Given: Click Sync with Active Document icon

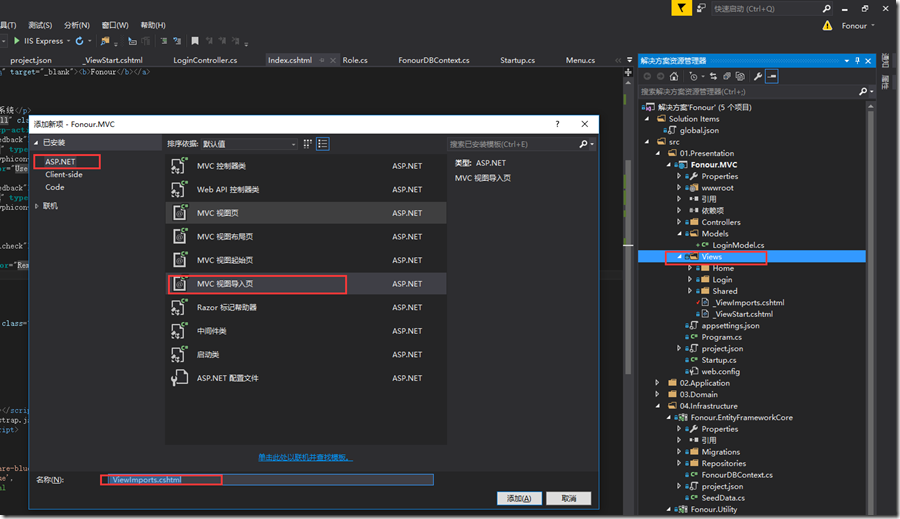Looking at the screenshot, I should point(713,76).
